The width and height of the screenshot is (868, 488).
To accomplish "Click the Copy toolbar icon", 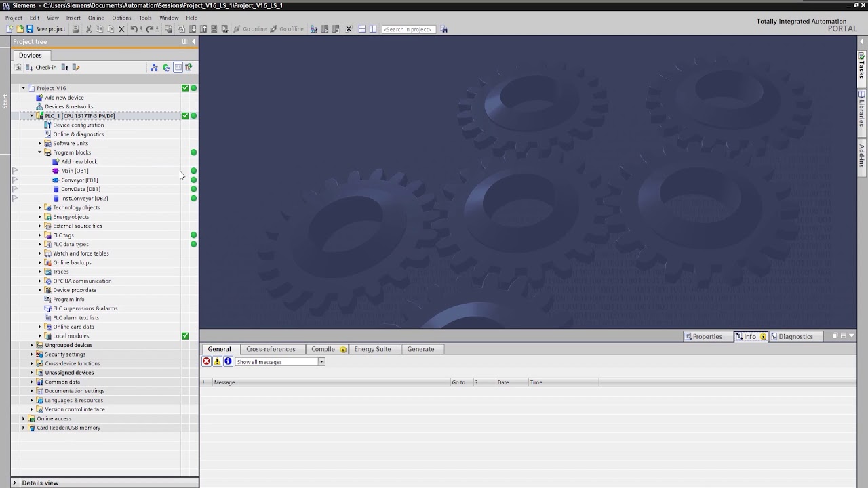I will tap(100, 29).
